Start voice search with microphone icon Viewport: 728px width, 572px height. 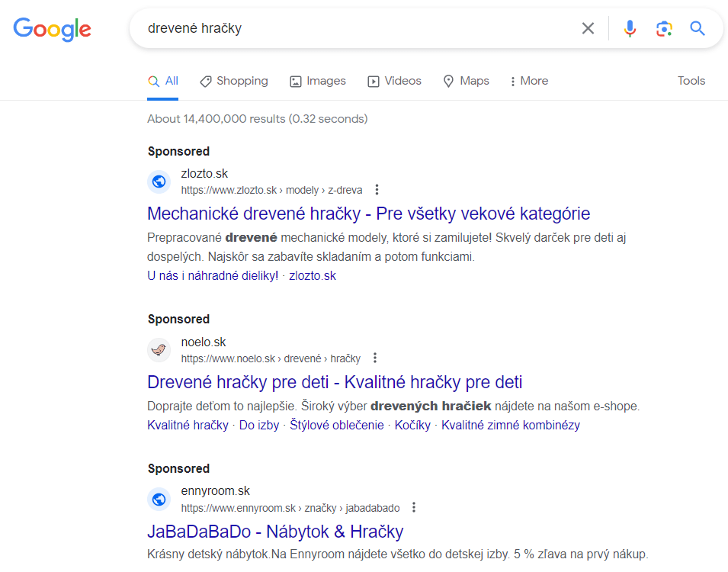pyautogui.click(x=630, y=28)
